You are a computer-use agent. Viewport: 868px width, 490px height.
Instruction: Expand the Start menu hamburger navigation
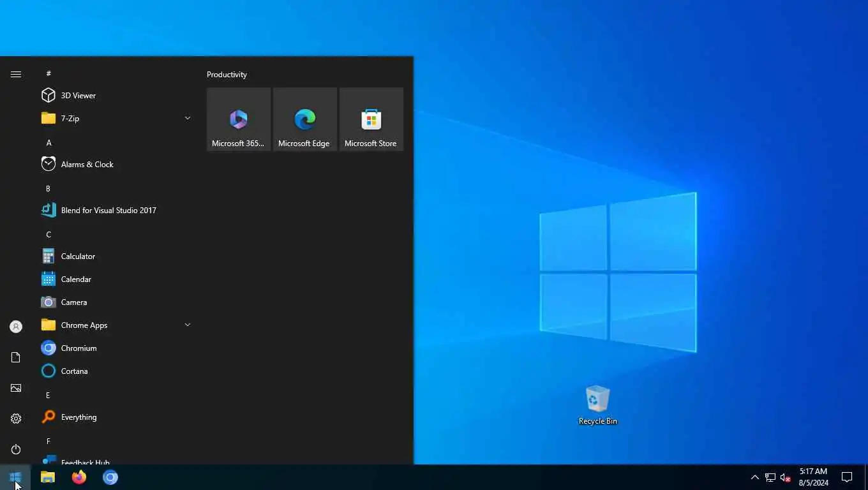point(16,74)
